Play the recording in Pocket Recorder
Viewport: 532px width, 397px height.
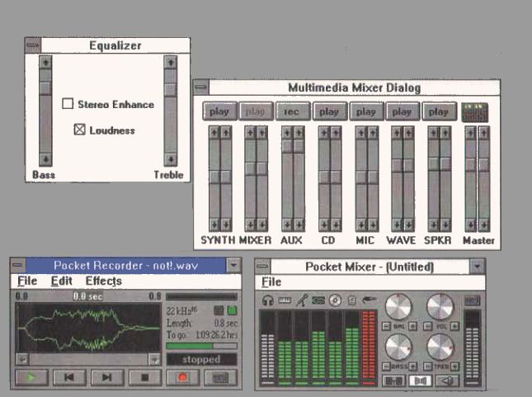click(x=32, y=377)
